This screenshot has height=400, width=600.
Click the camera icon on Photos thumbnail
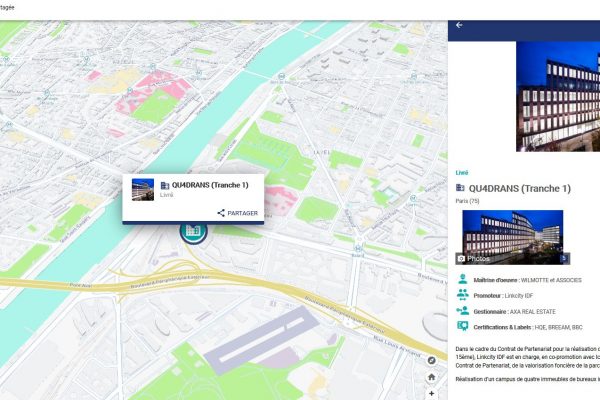pos(461,258)
